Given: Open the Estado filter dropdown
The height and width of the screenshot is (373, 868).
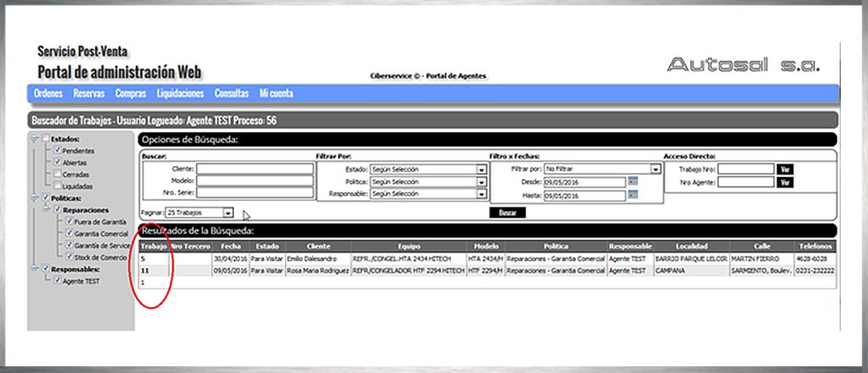Looking at the screenshot, I should coord(481,170).
